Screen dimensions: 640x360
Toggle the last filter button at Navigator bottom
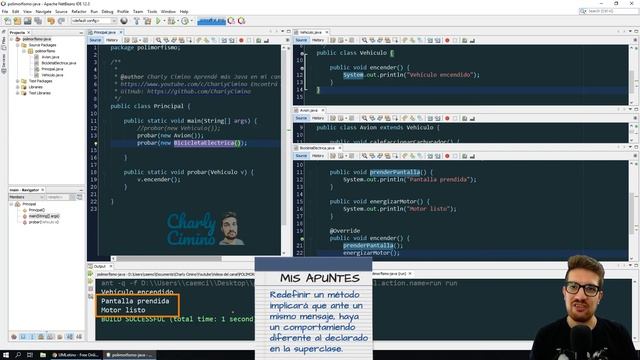(x=79, y=337)
